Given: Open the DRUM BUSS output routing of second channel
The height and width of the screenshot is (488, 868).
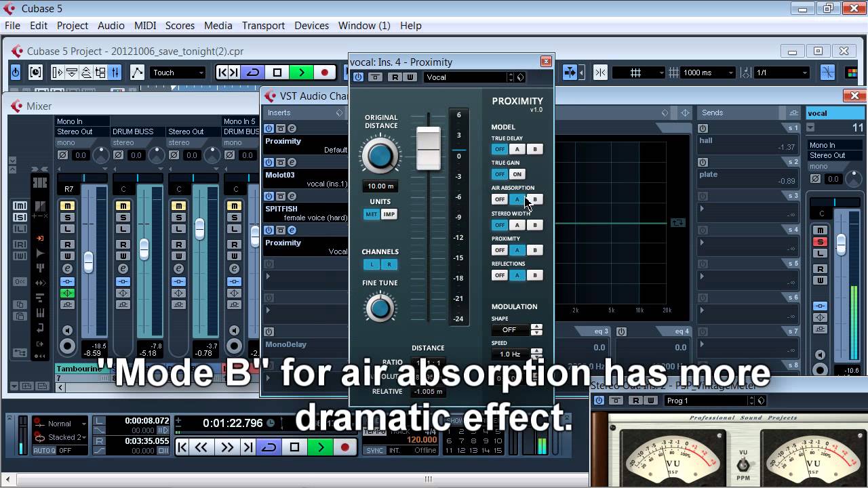Looking at the screenshot, I should 138,131.
